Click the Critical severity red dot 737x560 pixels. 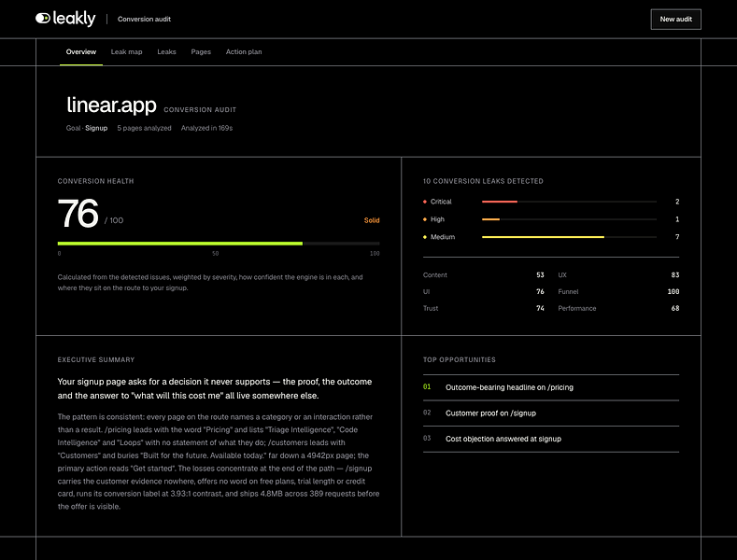(x=425, y=202)
